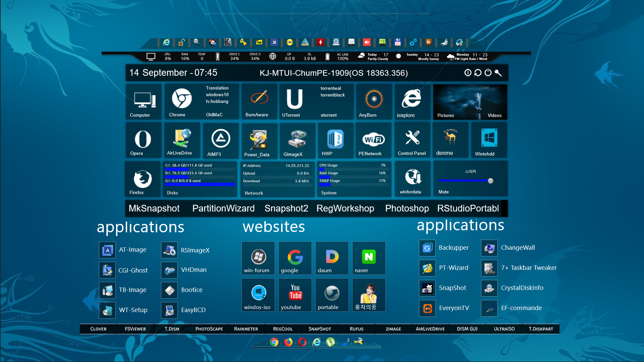
Task: Open the AnyBurn tile
Action: click(374, 102)
